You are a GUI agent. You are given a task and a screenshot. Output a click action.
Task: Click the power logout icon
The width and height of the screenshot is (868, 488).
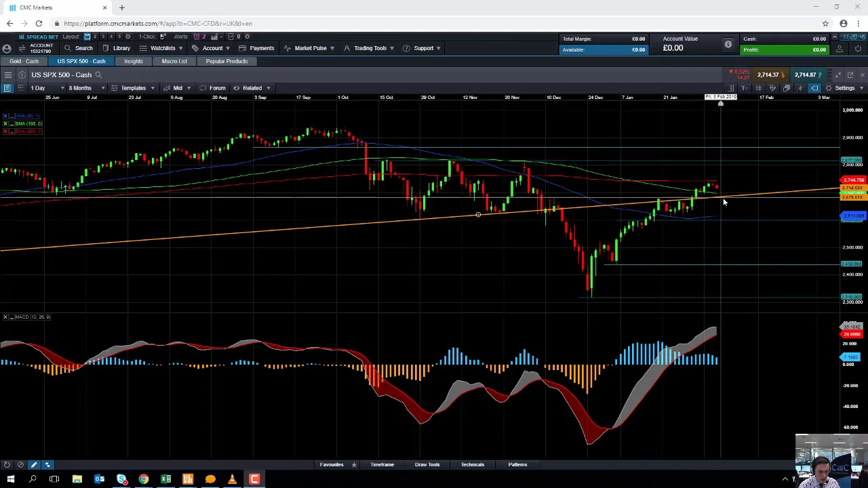858,48
